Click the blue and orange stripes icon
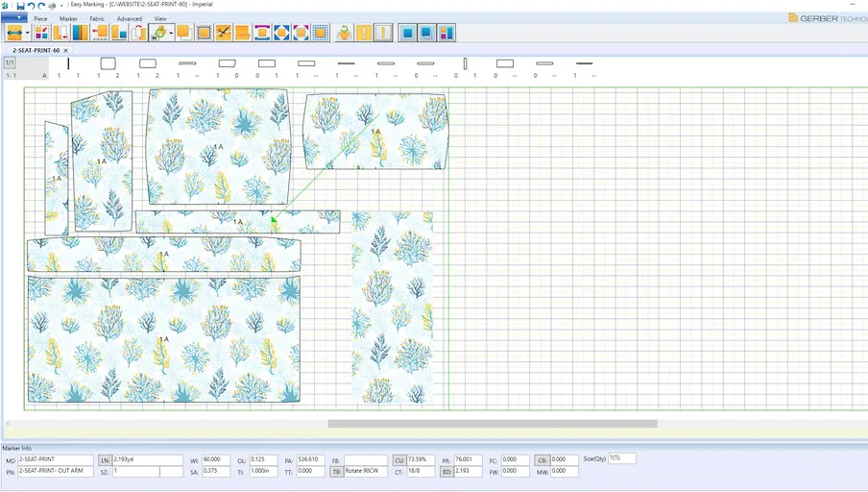The width and height of the screenshot is (868, 492). pos(81,33)
